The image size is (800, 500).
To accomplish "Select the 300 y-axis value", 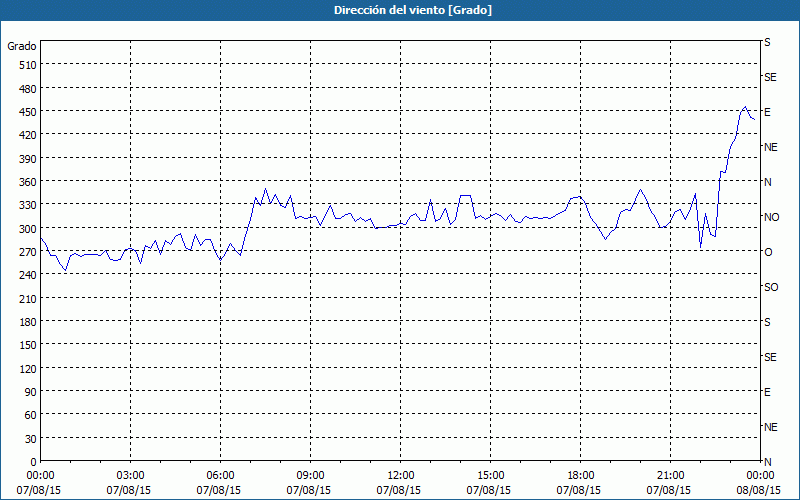I will [29, 229].
